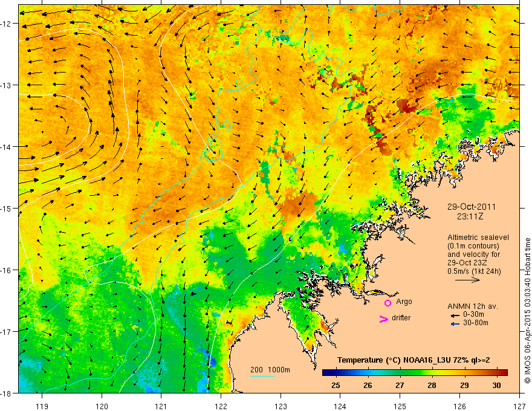Viewport: 532px width, 411px height.
Task: Click the temperature colorbar at 27 degrees
Action: 400,373
